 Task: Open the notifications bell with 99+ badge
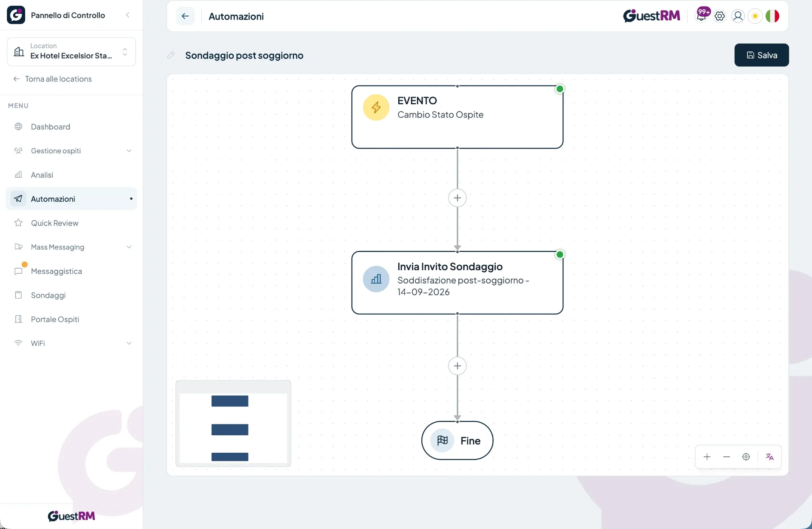pos(702,16)
